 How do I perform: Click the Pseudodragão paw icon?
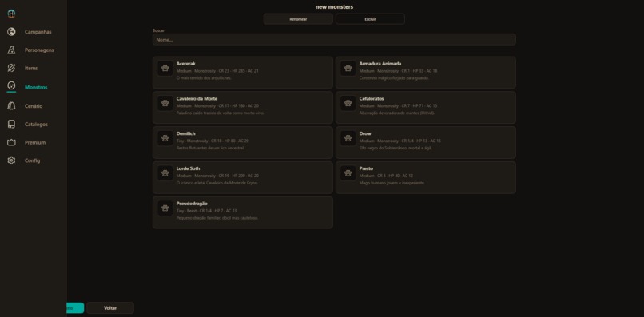[x=165, y=208]
